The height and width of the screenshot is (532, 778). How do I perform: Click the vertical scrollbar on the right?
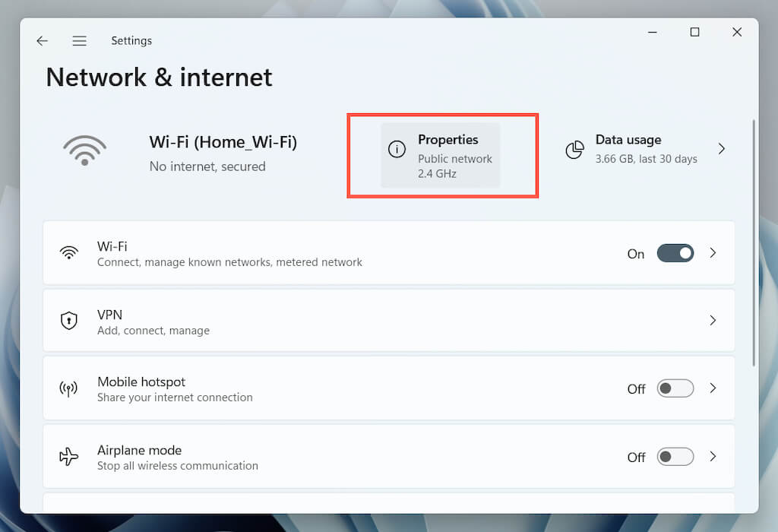pyautogui.click(x=753, y=243)
